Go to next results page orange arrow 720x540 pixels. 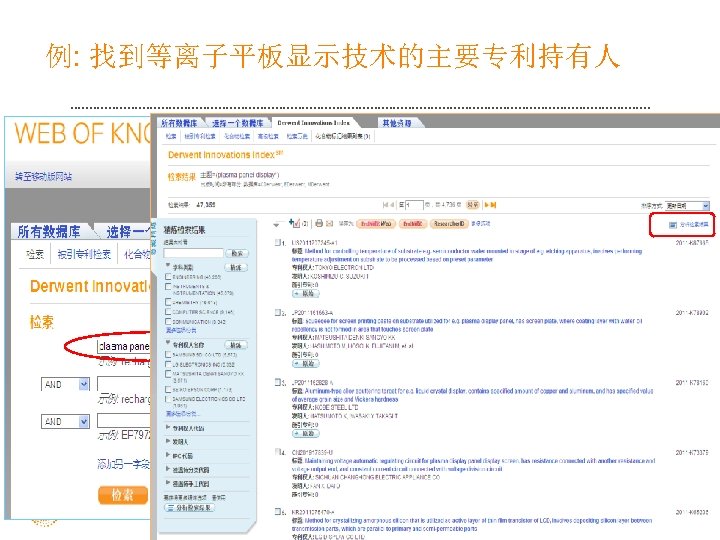tap(486, 205)
